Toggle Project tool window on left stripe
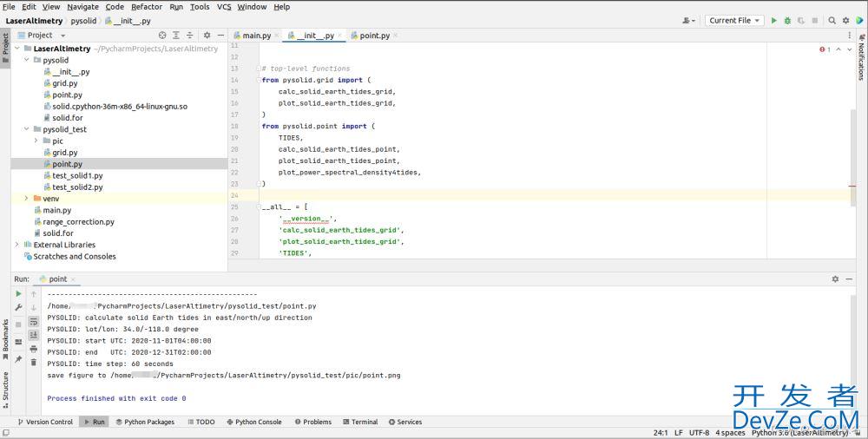Image resolution: width=868 pixels, height=439 pixels. click(5, 49)
